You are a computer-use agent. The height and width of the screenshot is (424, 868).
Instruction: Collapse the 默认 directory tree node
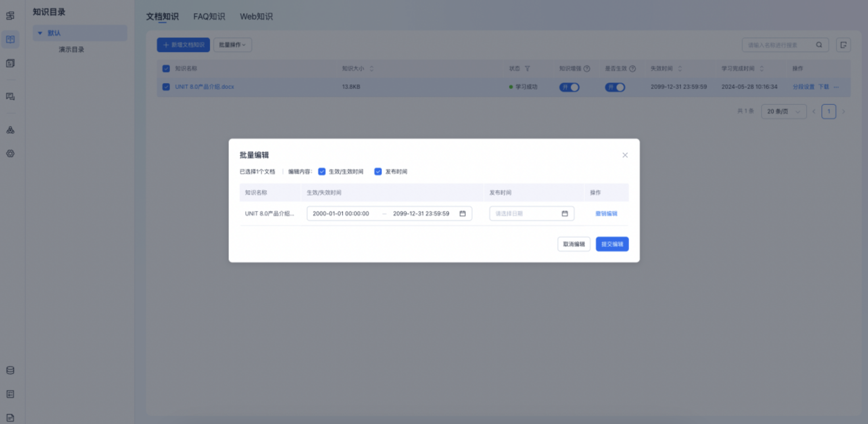point(40,33)
